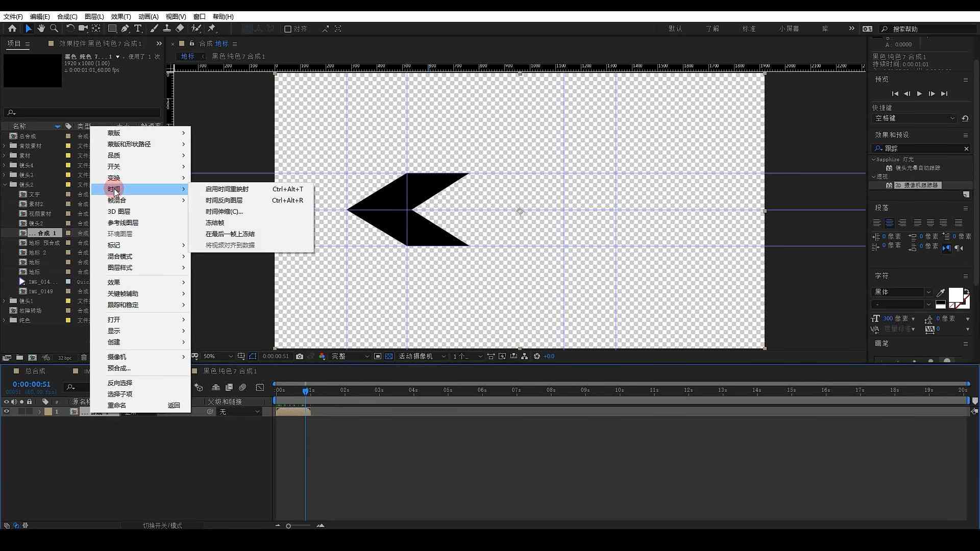Open the graph editor icon in timeline

click(260, 388)
